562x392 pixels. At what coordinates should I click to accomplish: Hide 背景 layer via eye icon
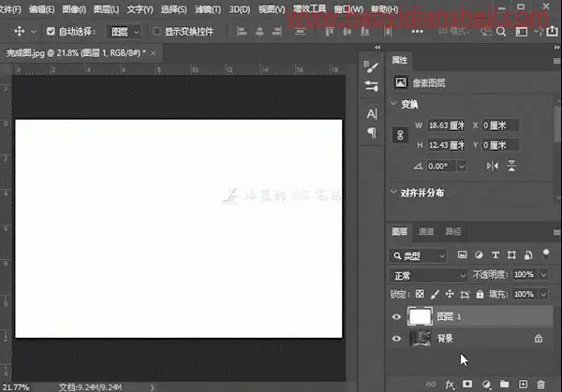click(x=396, y=339)
